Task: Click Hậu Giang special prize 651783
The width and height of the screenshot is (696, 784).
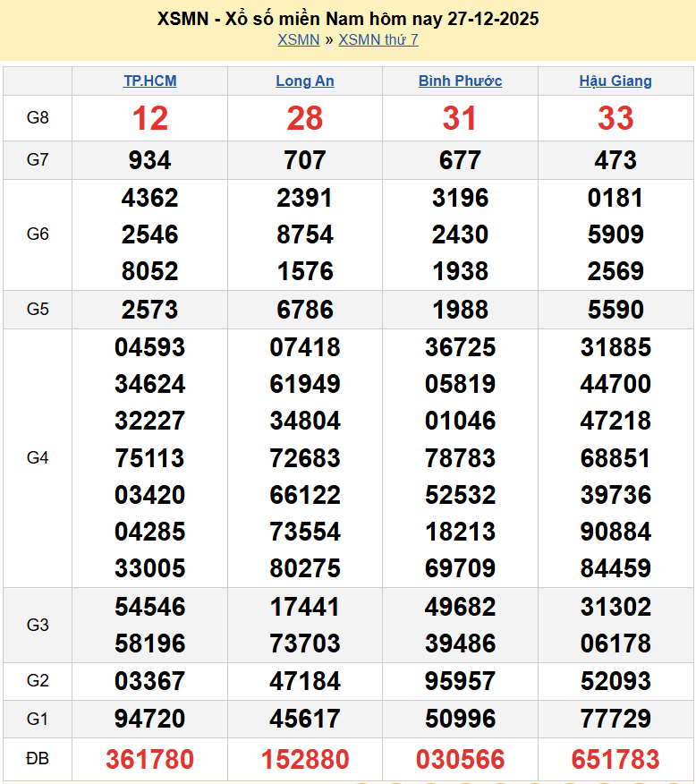Action: coord(615,760)
